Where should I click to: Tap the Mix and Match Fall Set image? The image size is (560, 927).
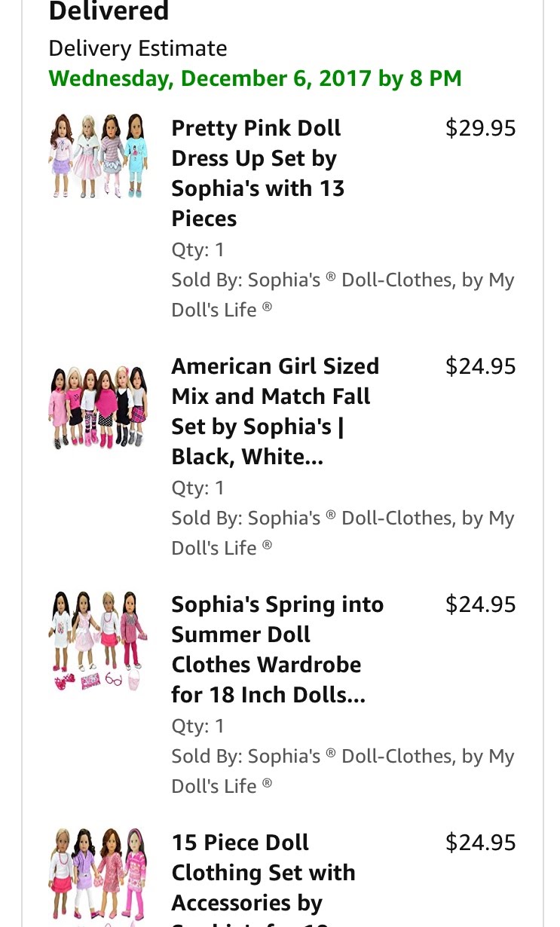[x=98, y=407]
